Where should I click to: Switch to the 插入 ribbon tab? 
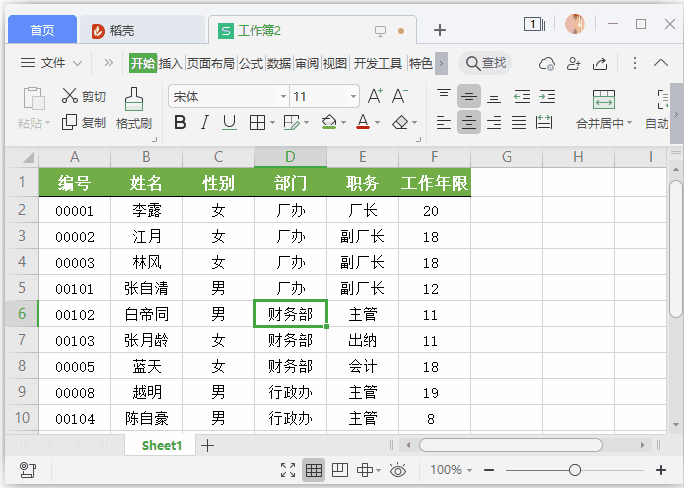tap(171, 63)
